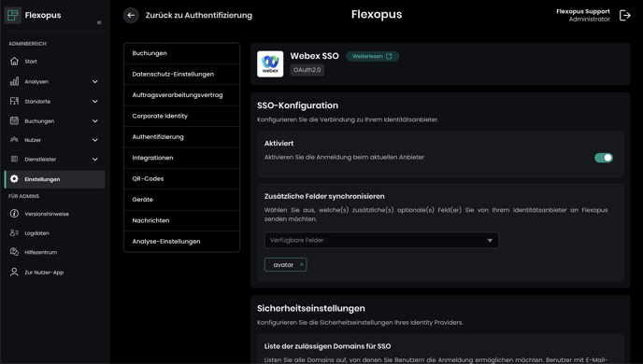The image size is (643, 364).
Task: Open Geräte settings section
Action: [181, 200]
